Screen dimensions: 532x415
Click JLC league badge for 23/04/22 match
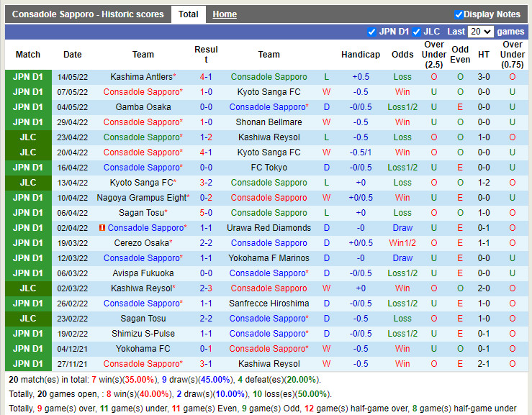tap(28, 137)
